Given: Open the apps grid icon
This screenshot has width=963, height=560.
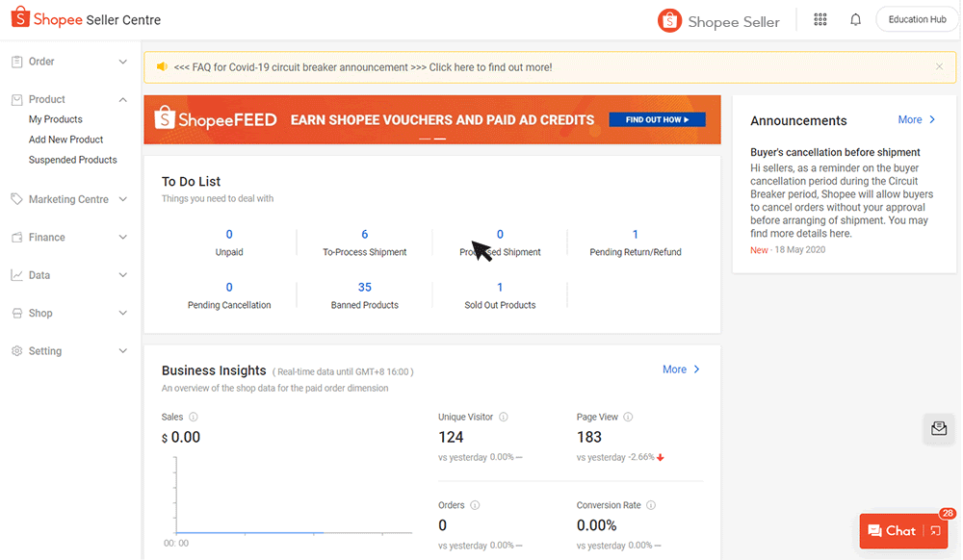Looking at the screenshot, I should [820, 19].
